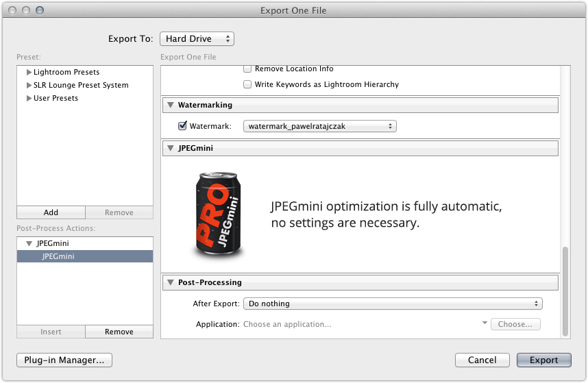This screenshot has width=588, height=383.
Task: Click the Insert post-process action button
Action: (x=51, y=332)
